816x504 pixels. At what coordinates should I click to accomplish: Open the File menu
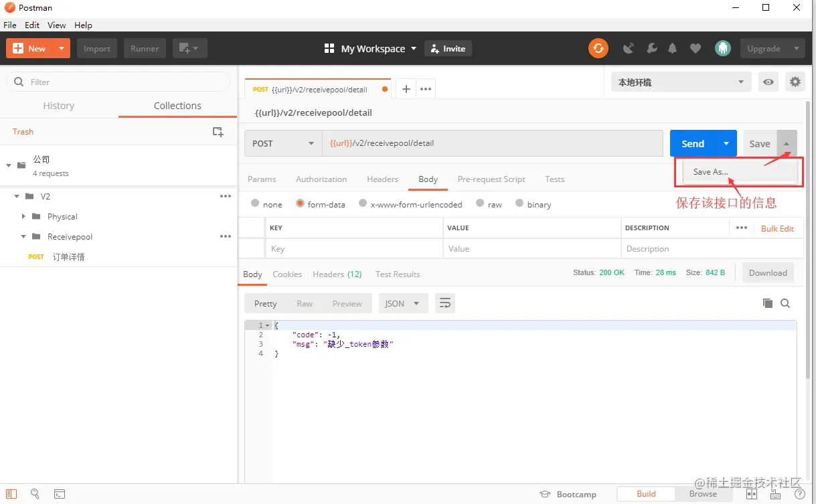coord(10,25)
